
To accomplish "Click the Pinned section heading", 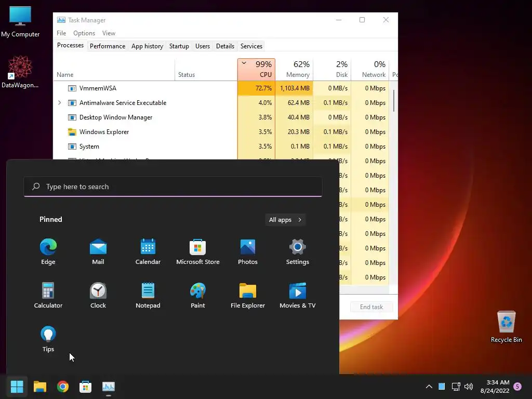I will pyautogui.click(x=51, y=220).
